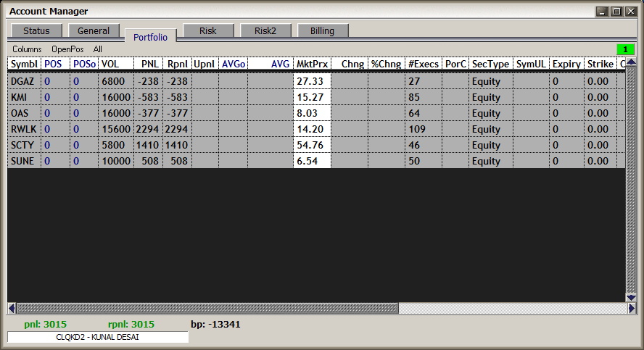The image size is (644, 350).
Task: Click the POSo column header
Action: [x=84, y=64]
